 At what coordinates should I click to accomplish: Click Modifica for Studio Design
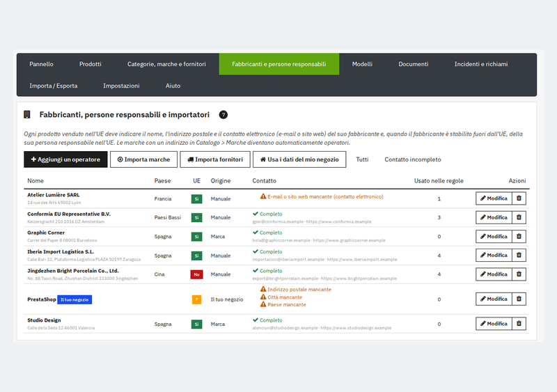(x=494, y=323)
